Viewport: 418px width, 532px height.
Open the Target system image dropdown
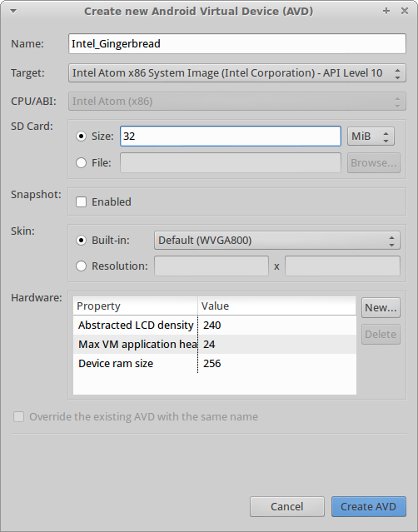[237, 73]
